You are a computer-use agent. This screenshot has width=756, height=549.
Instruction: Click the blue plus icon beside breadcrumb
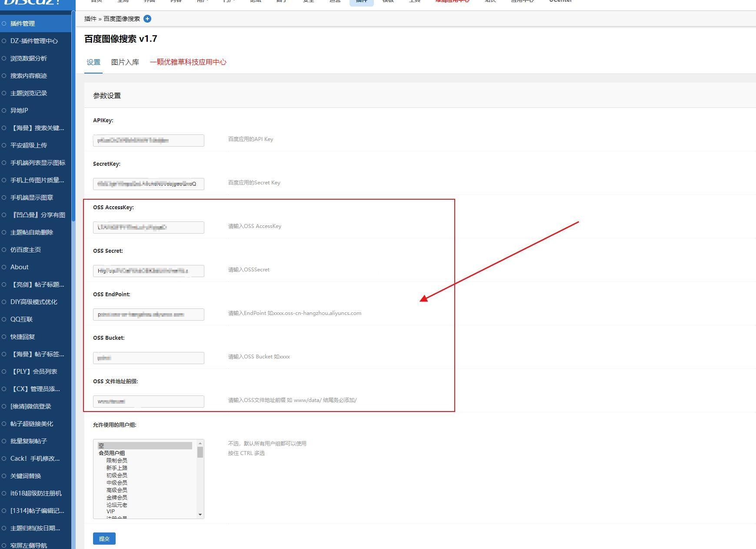click(x=147, y=19)
